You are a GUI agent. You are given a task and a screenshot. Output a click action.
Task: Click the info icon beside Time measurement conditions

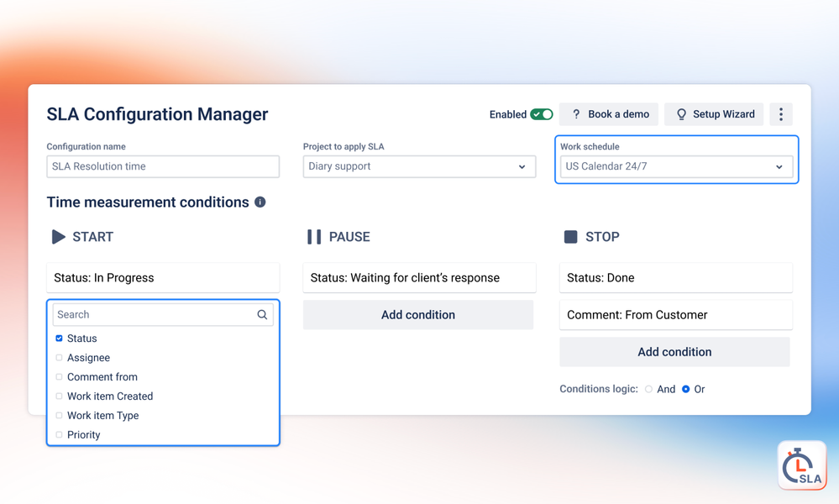[x=260, y=202]
